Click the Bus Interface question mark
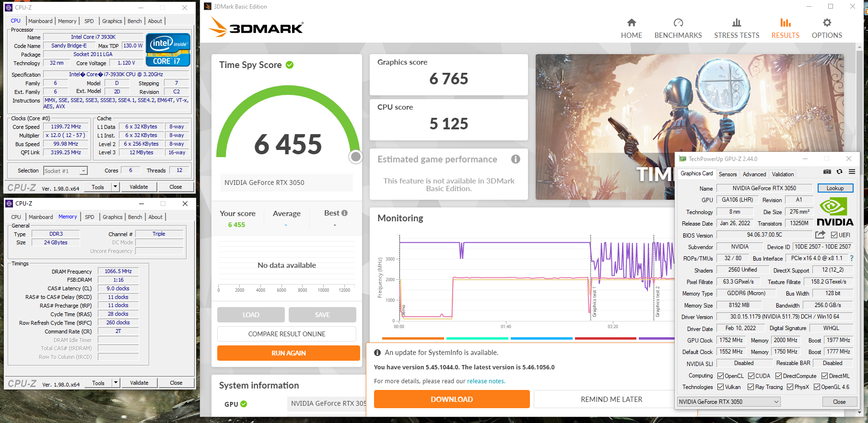The width and height of the screenshot is (868, 423). click(x=852, y=258)
